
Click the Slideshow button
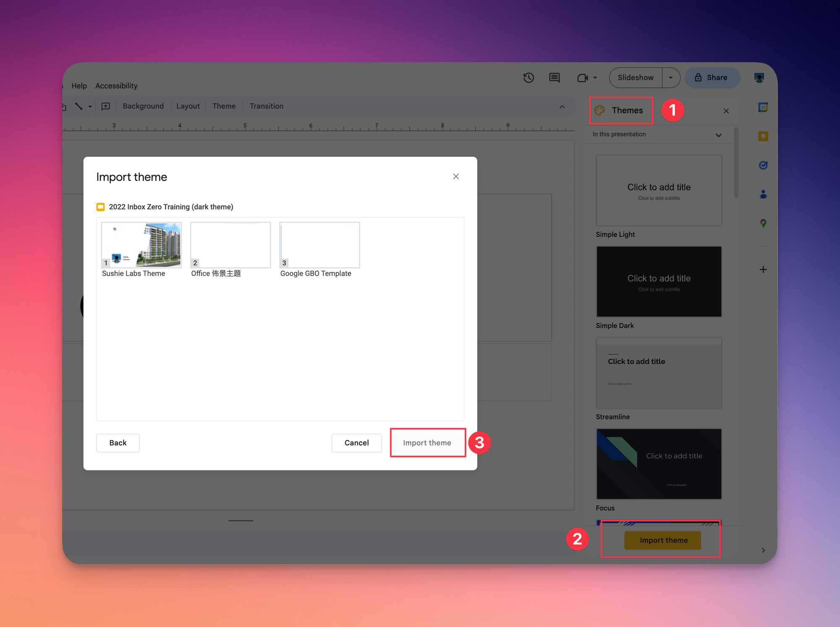click(635, 78)
